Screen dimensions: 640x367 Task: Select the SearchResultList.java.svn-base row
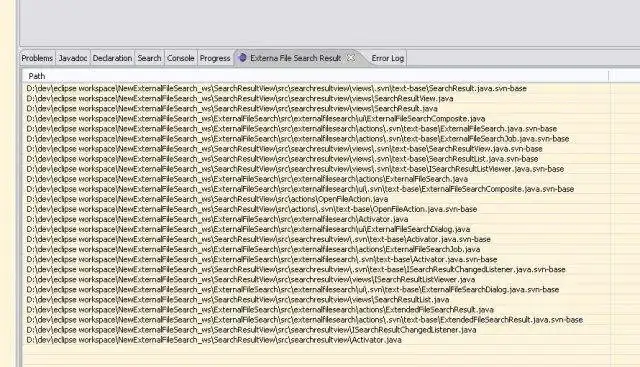(x=315, y=159)
